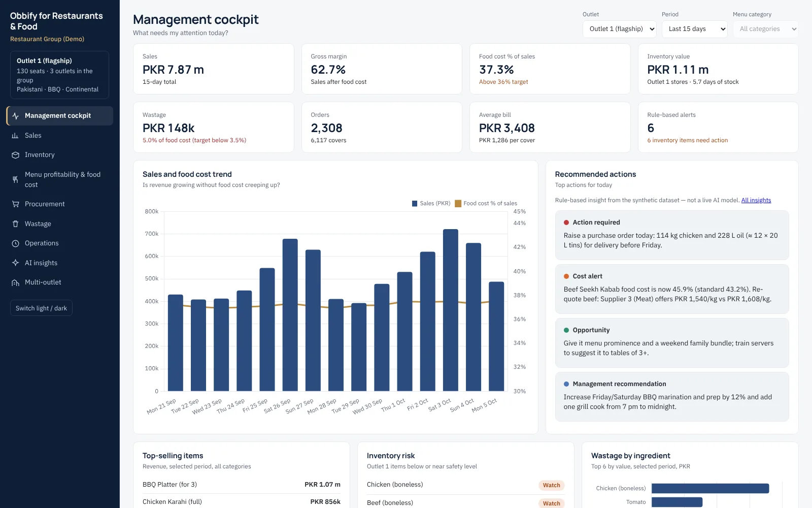
Task: Click the Sat 26 Sep sales bar
Action: [x=290, y=315]
